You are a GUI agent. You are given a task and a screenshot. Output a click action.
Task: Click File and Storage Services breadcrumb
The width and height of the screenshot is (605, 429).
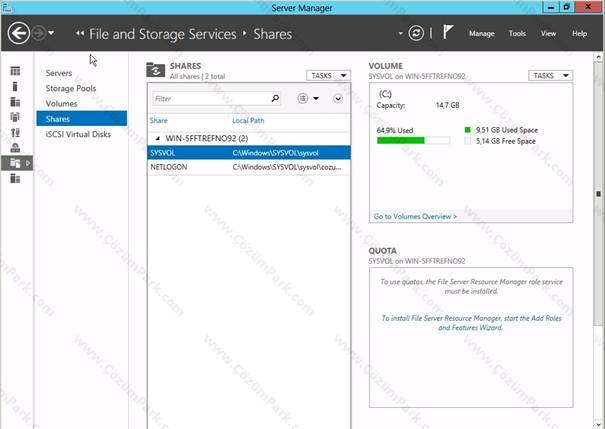[162, 34]
